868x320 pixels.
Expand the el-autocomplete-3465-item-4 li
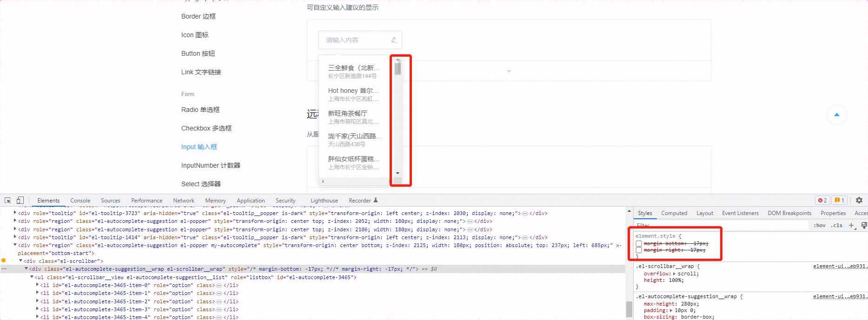click(x=38, y=317)
